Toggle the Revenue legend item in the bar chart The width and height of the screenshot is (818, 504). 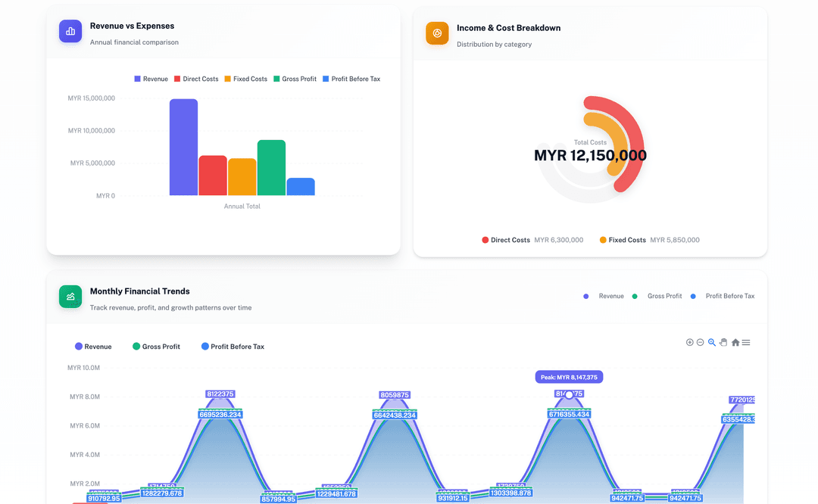coord(151,79)
